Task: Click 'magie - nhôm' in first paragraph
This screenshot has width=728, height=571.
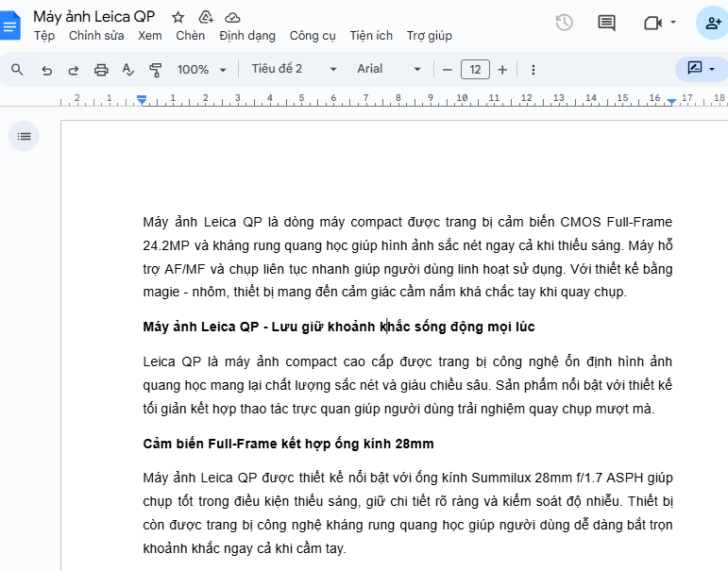Action: pyautogui.click(x=186, y=292)
